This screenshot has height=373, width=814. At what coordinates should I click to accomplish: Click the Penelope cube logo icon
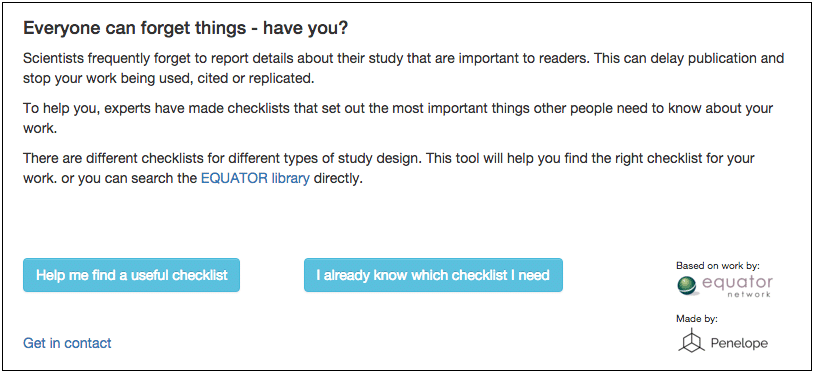691,342
